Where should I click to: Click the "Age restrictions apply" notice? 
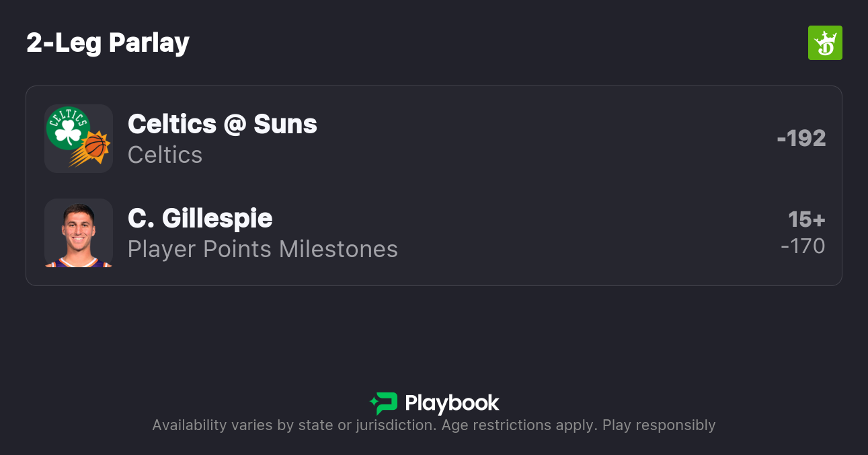coord(519,425)
